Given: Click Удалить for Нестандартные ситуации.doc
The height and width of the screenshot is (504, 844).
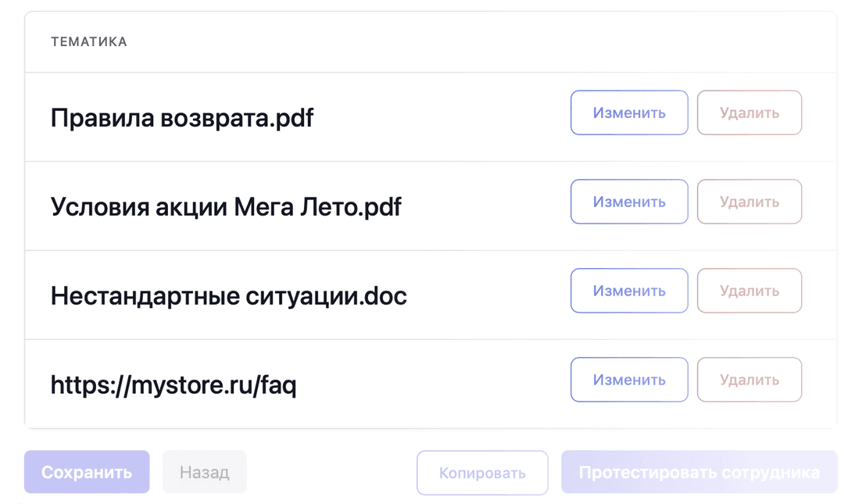Looking at the screenshot, I should point(749,290).
